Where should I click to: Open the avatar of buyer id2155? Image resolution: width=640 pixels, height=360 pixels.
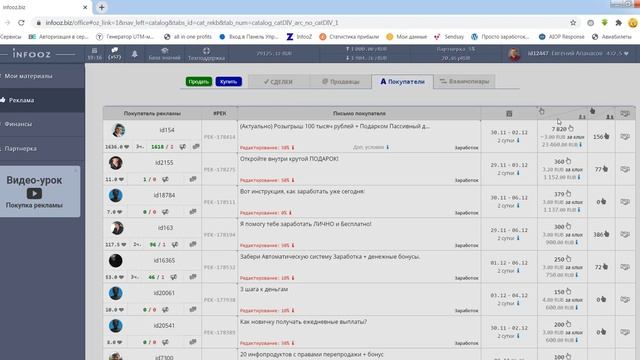[116, 163]
